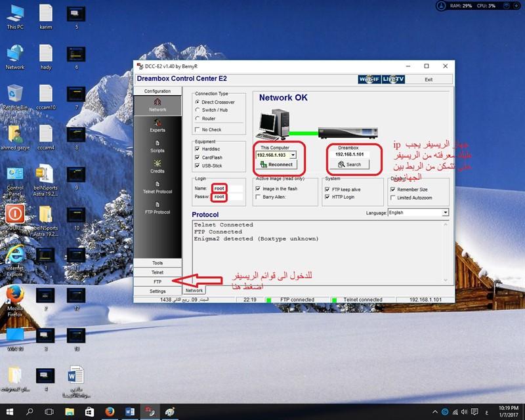Open Word from the taskbar

(129, 411)
